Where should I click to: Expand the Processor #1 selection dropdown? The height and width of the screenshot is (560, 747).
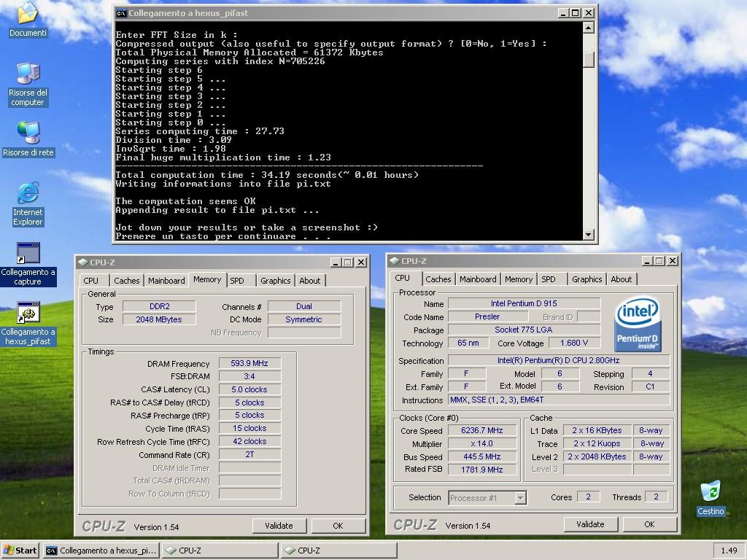tap(521, 498)
